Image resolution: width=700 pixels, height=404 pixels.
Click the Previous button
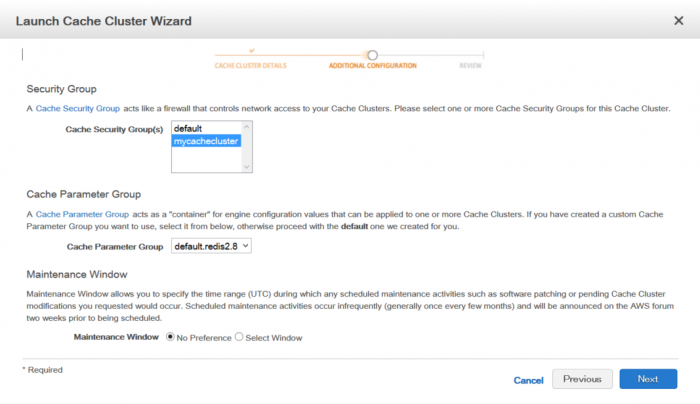point(582,379)
